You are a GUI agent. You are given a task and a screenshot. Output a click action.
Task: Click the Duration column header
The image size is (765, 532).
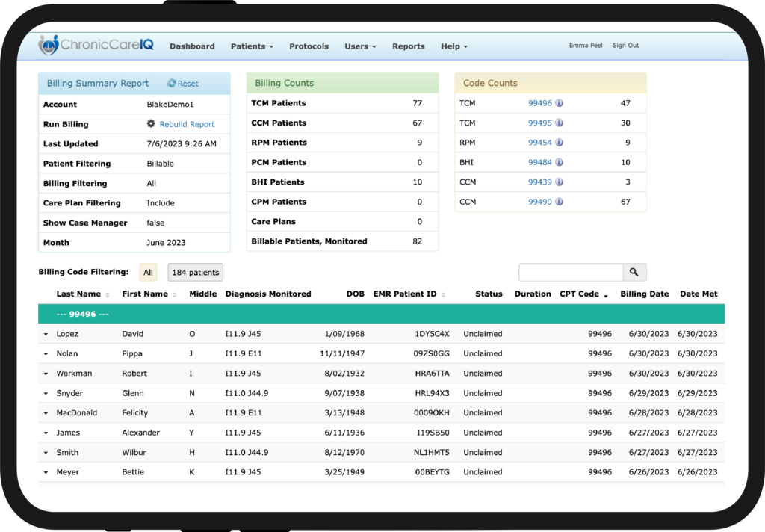[x=533, y=294]
